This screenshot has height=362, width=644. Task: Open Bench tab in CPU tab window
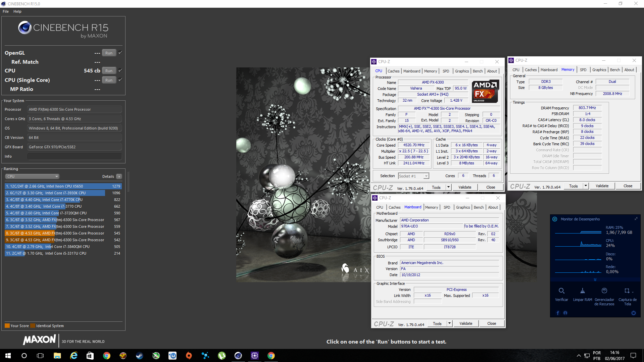click(x=478, y=71)
